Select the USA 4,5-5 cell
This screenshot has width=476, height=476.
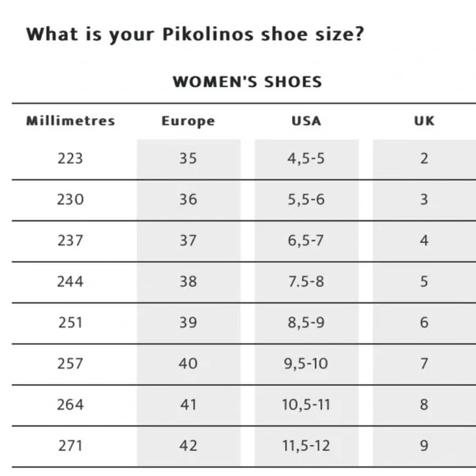[x=307, y=158]
